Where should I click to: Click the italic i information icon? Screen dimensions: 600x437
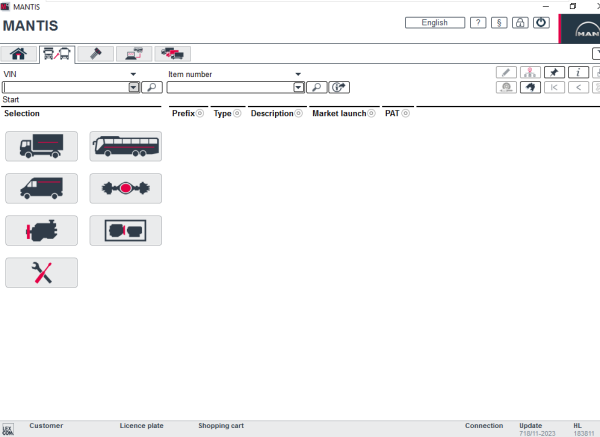point(578,72)
